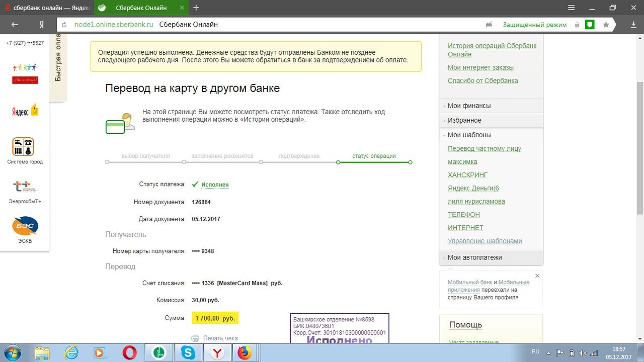Click the Исполнен payment status link
Viewport: 644px width, 362px height.
pos(215,185)
